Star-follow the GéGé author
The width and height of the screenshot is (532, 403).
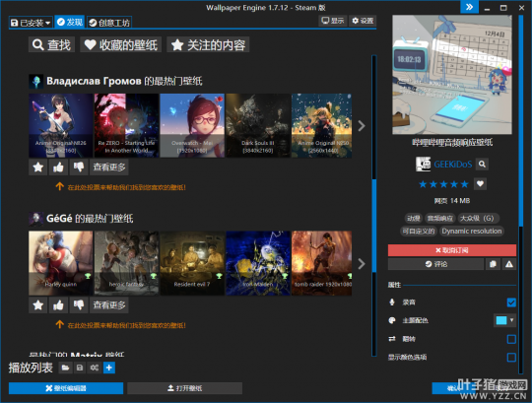pos(38,305)
